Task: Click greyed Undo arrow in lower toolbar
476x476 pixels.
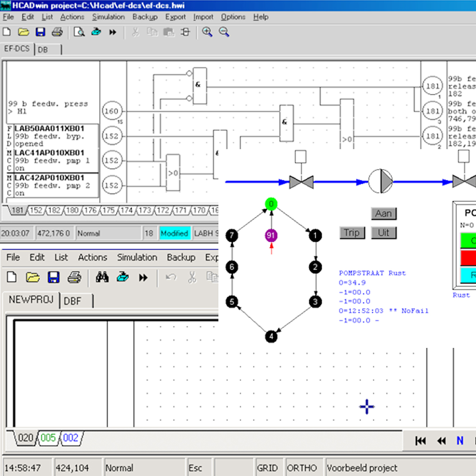Action: (x=171, y=277)
